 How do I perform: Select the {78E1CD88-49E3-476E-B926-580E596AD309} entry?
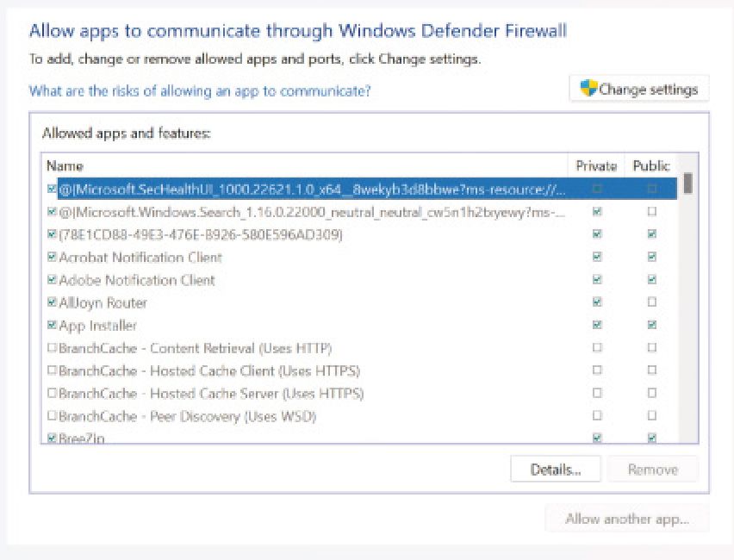(x=201, y=234)
